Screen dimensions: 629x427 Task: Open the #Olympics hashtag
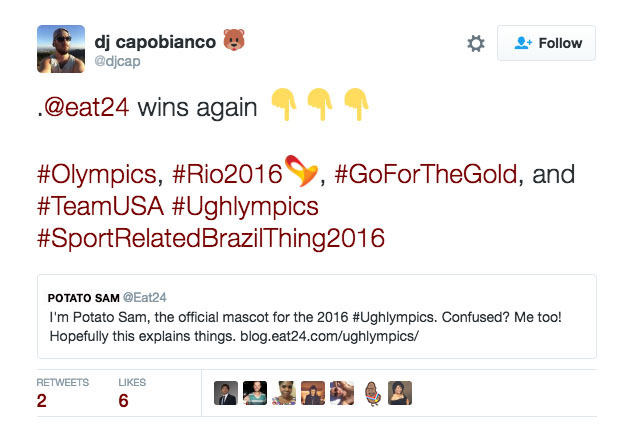[97, 175]
